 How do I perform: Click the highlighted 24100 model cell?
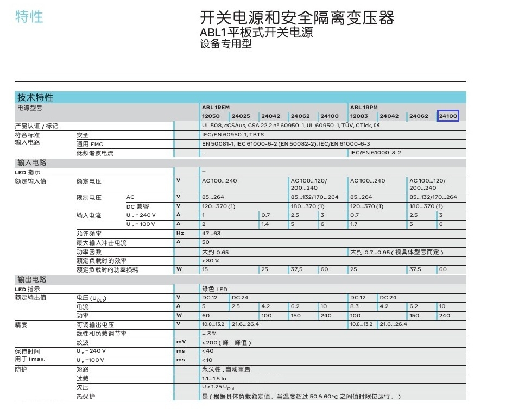(x=448, y=116)
